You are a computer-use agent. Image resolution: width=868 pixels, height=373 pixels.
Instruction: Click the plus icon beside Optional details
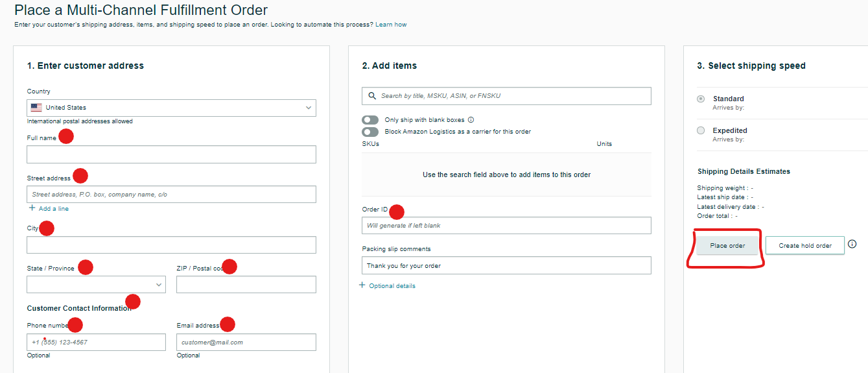[362, 285]
